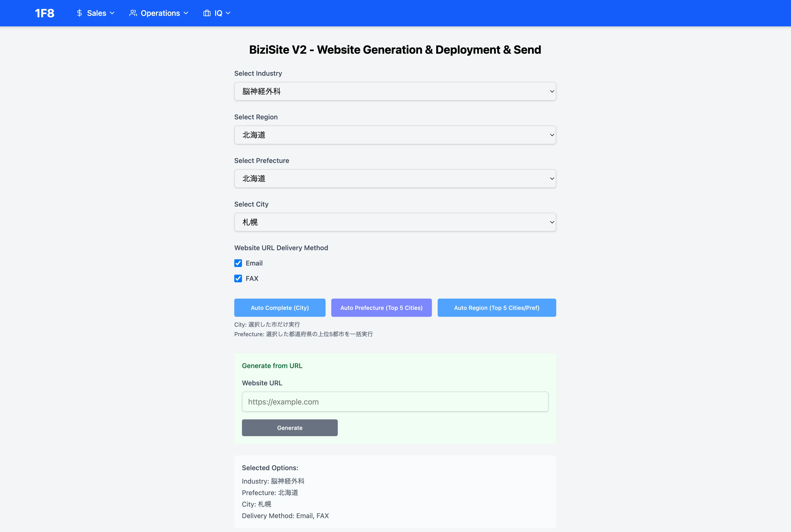Click the 1F8 logo
Screen dimensions: 791x532
tap(44, 13)
